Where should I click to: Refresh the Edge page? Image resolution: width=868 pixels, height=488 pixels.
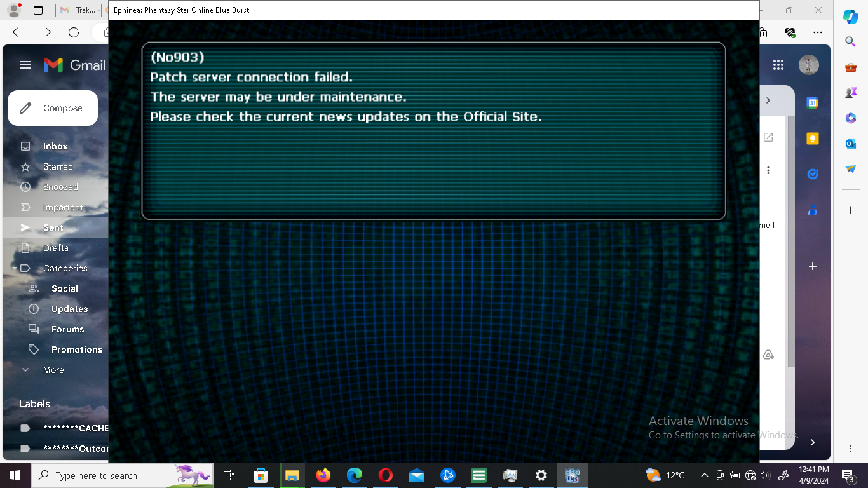pos(74,32)
